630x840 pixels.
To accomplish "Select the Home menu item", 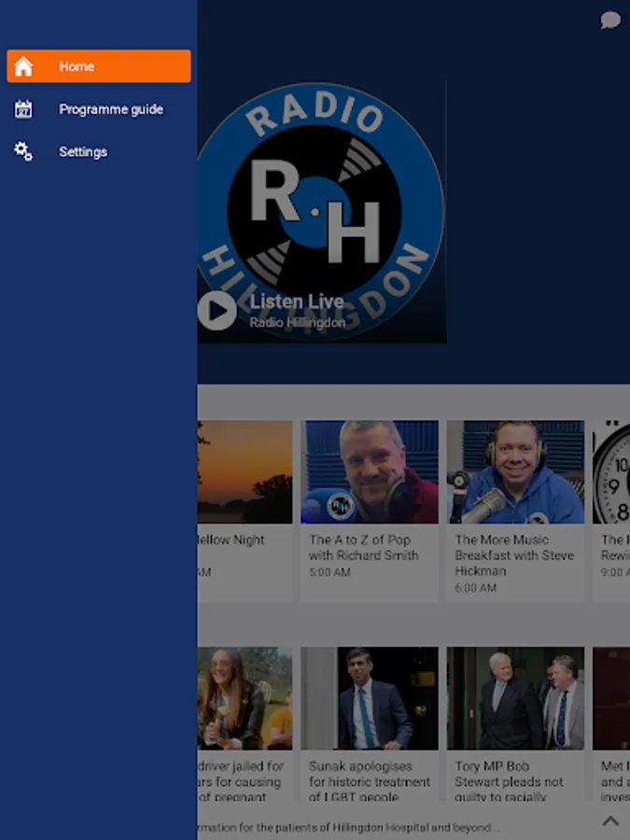I will 99,66.
